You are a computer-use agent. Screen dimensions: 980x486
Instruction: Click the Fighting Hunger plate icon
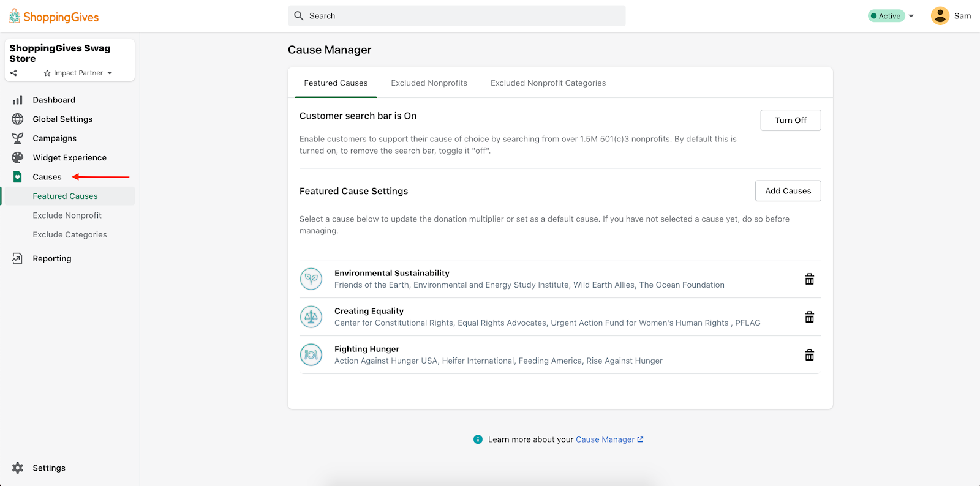click(x=311, y=355)
